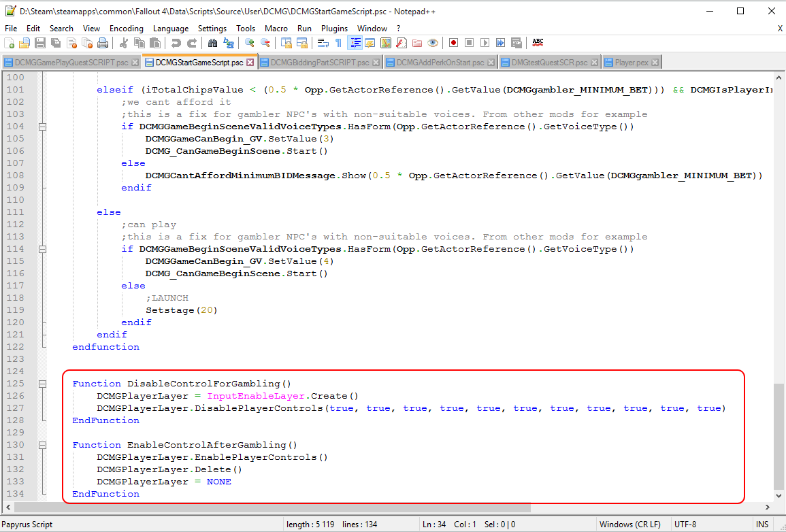Switch to DCMGGamePlayQuestSCRIPT.psc tab
Viewport: 786px width, 532px height.
coord(71,63)
